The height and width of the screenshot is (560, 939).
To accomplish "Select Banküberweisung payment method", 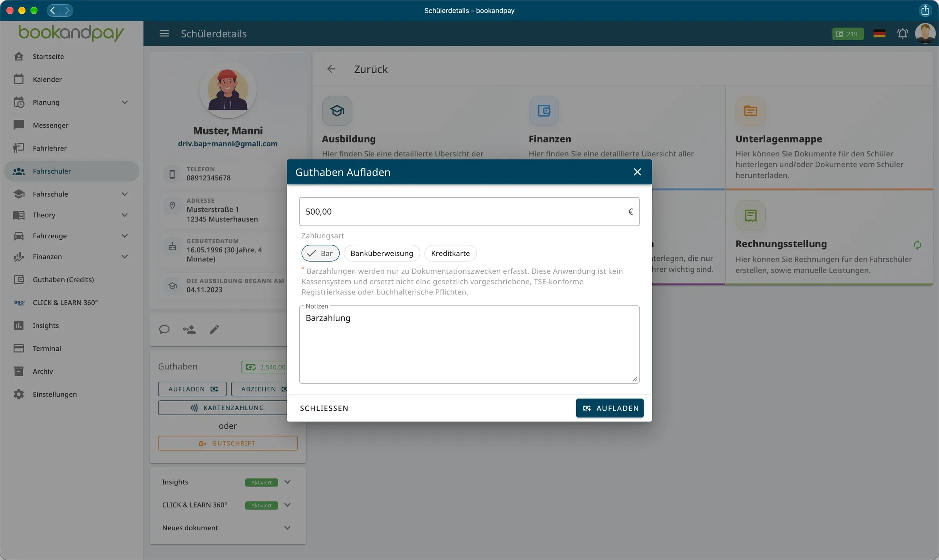I will (382, 253).
